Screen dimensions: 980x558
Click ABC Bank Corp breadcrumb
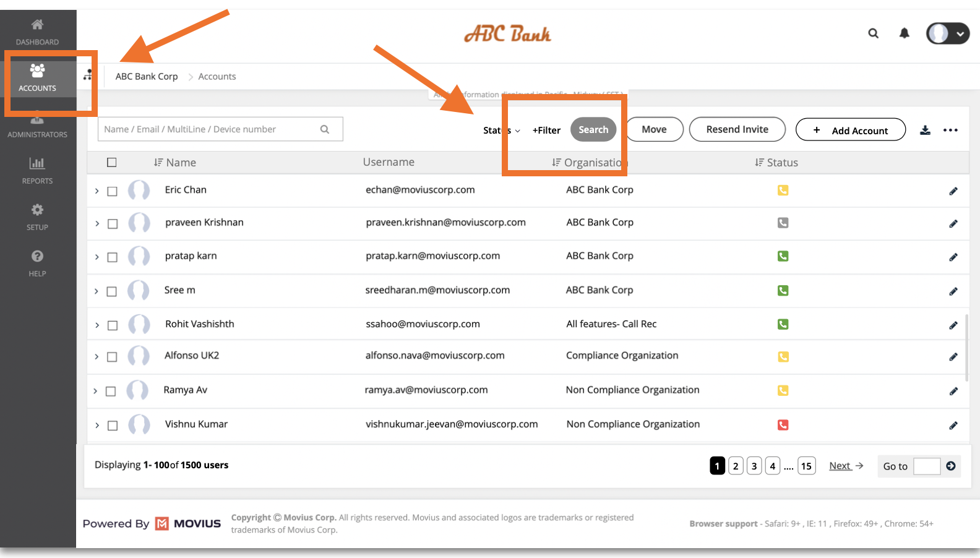[147, 77]
